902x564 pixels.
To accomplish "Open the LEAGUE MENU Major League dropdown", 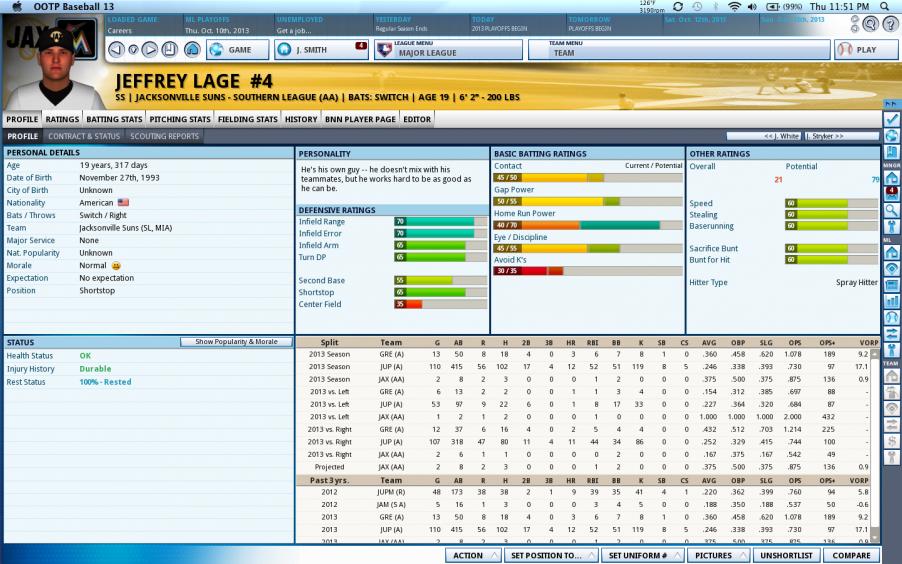I will point(448,49).
